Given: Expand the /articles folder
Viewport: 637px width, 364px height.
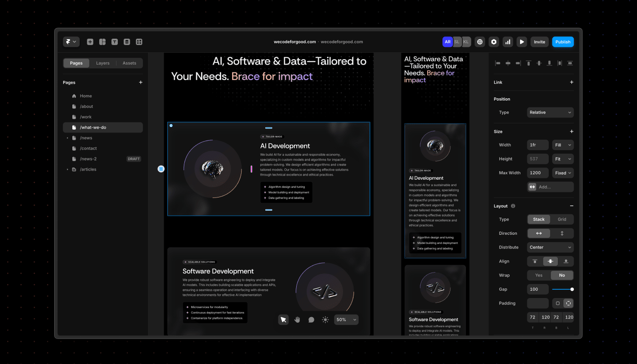Looking at the screenshot, I should pyautogui.click(x=67, y=169).
